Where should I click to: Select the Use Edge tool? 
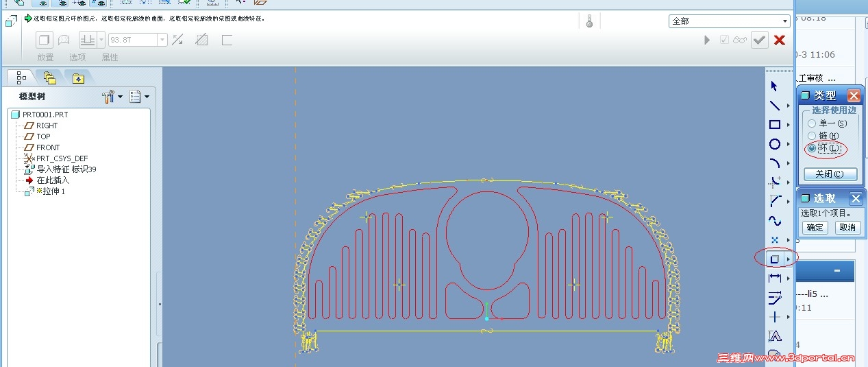775,259
